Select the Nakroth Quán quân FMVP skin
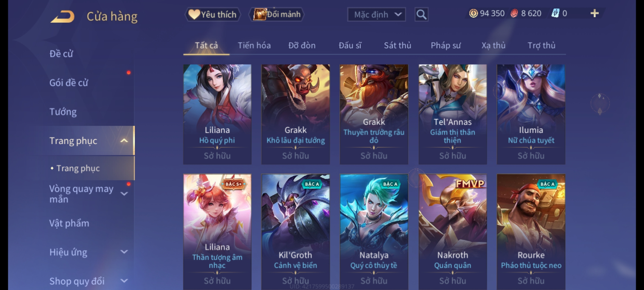The height and width of the screenshot is (290, 644). tap(453, 232)
